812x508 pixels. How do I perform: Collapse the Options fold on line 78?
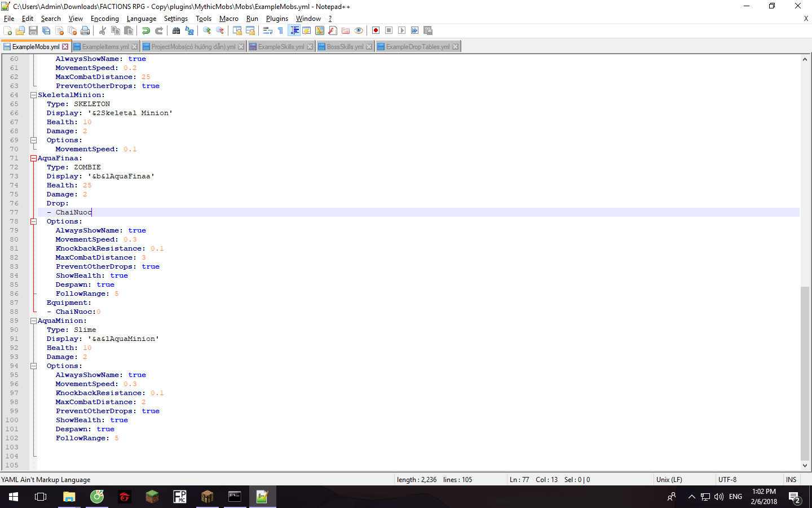pyautogui.click(x=33, y=221)
